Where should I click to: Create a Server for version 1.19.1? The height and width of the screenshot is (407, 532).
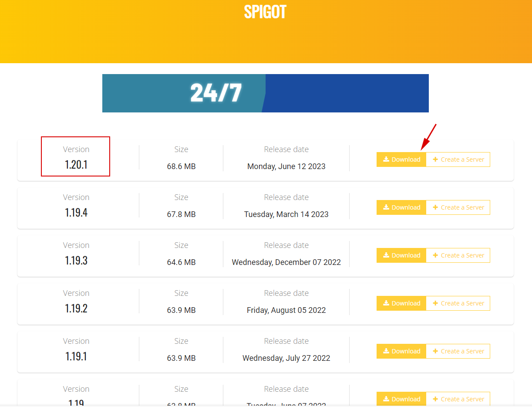click(458, 351)
